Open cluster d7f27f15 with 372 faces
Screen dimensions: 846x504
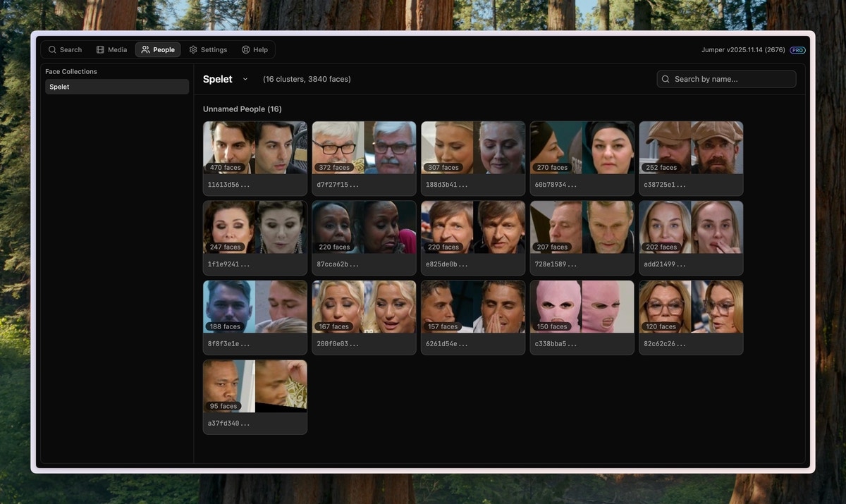coord(364,147)
